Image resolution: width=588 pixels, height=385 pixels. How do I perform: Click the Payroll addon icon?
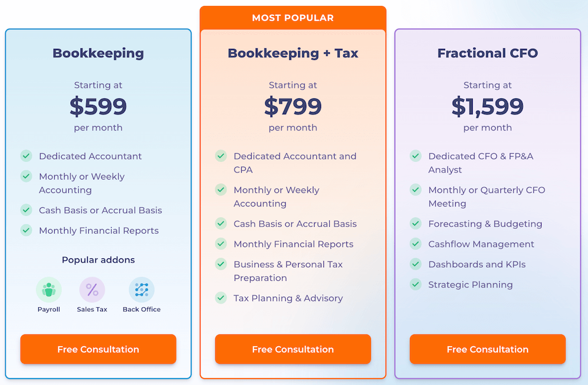click(x=49, y=290)
